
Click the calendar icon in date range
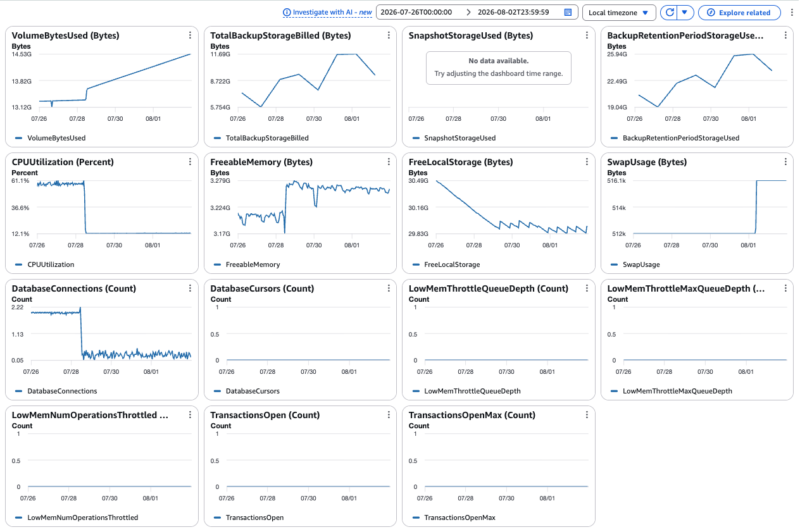pos(568,12)
